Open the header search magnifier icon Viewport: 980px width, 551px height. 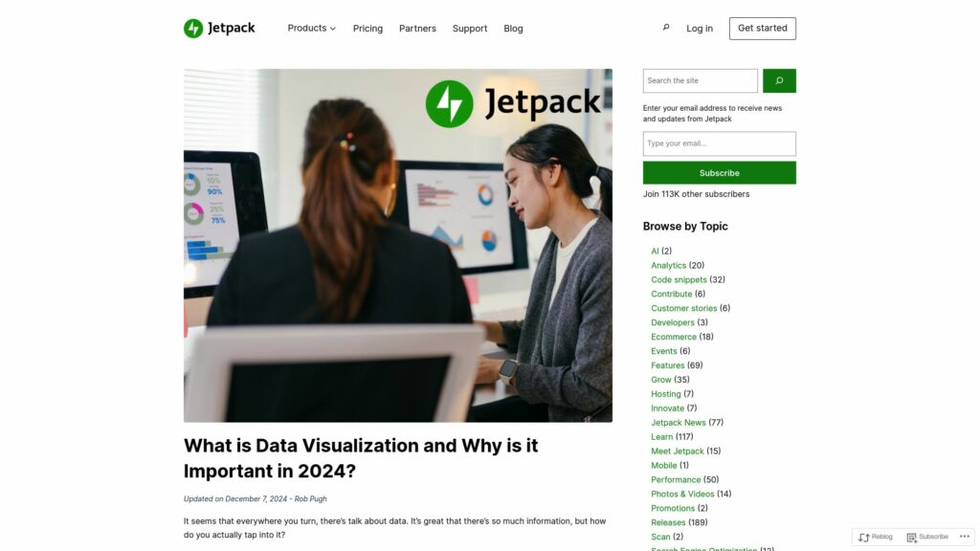point(666,28)
